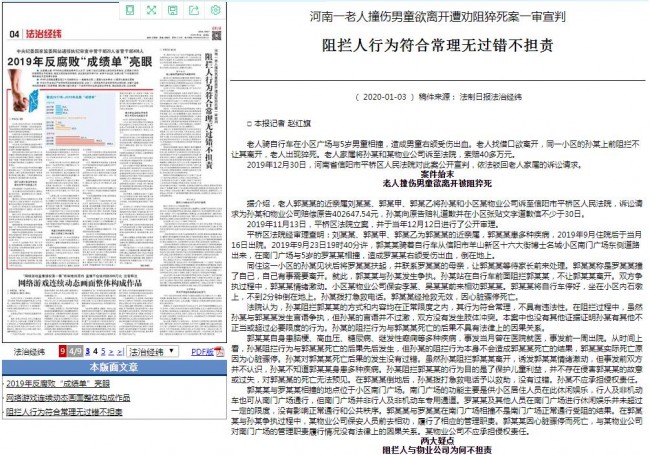Open settings with the gear icon
Image resolution: width=650 pixels, height=455 pixels.
(215, 10)
